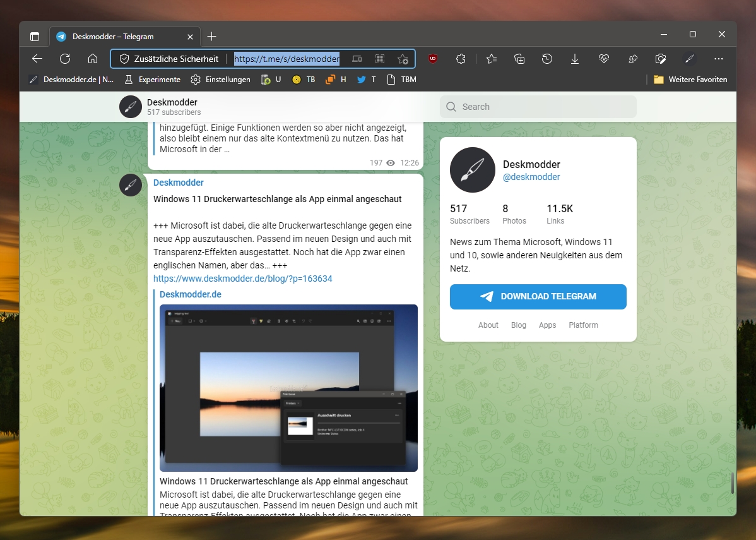Open the TBM bookmark

pyautogui.click(x=401, y=80)
